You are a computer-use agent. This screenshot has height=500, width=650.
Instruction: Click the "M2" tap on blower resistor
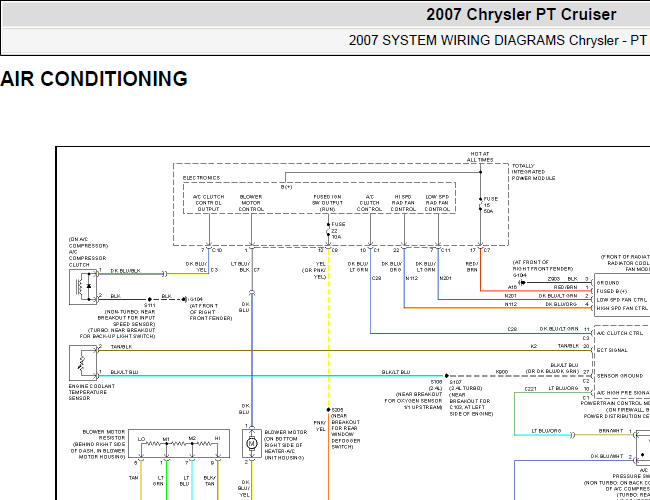click(192, 438)
